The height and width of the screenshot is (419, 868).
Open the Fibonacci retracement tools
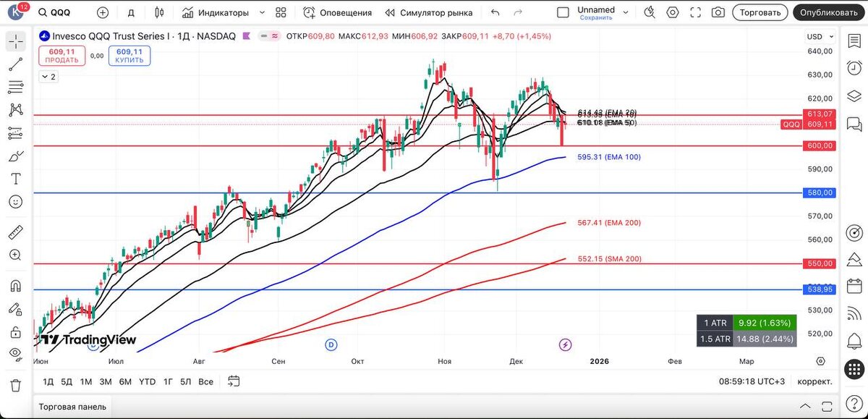15,88
